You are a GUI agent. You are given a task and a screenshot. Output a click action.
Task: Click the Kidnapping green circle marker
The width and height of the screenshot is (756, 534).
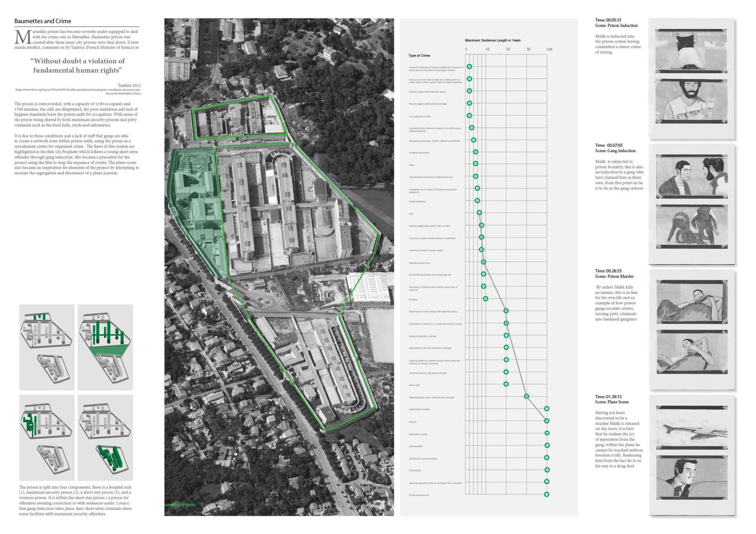(547, 470)
